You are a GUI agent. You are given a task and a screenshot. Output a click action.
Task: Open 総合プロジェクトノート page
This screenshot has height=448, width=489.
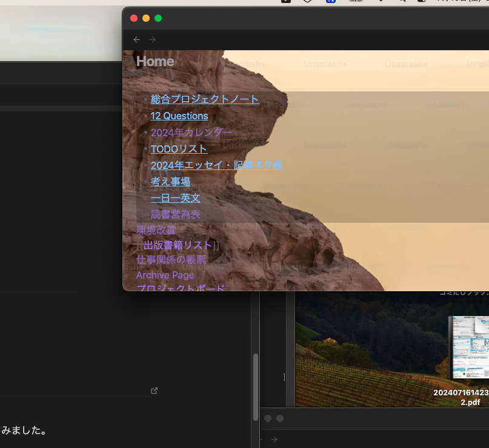pos(204,99)
